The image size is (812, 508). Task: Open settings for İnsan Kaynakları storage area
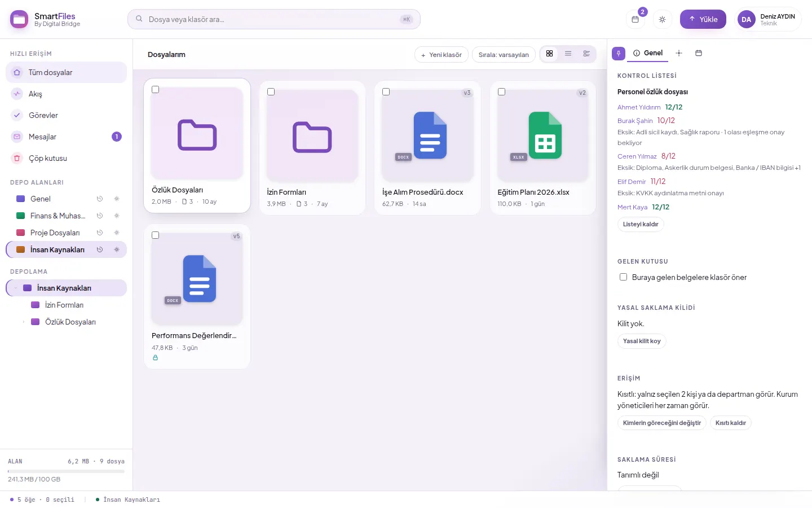pyautogui.click(x=117, y=249)
